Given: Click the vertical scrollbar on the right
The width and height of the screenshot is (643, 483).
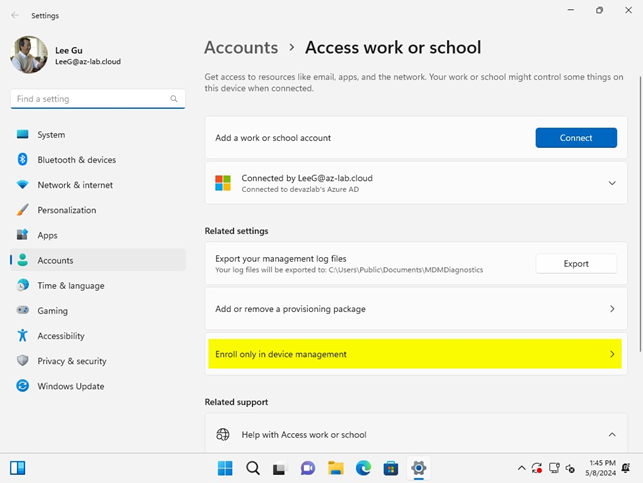Looking at the screenshot, I should (x=640, y=213).
